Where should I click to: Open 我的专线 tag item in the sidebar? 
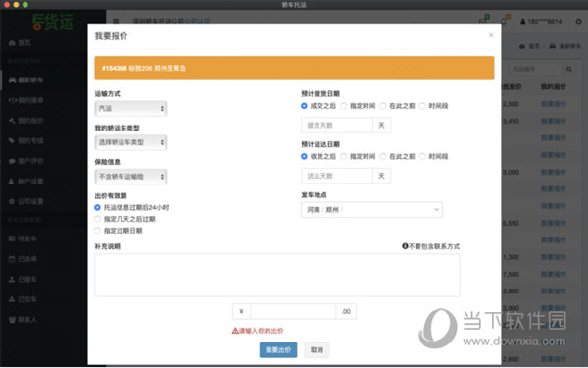pos(25,140)
